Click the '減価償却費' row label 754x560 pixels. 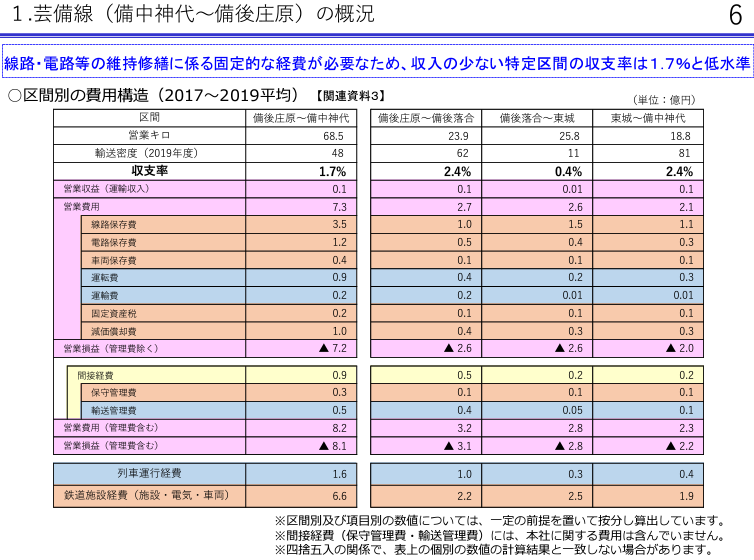tap(114, 331)
